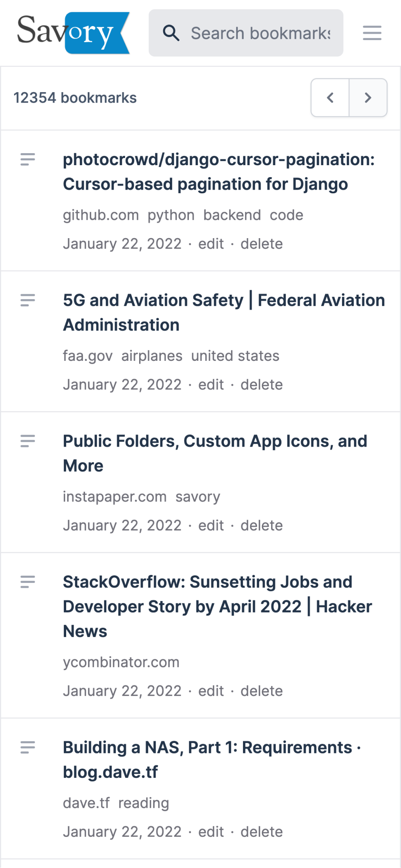Filter by the instapaper.com domain
The image size is (401, 868).
point(115,497)
